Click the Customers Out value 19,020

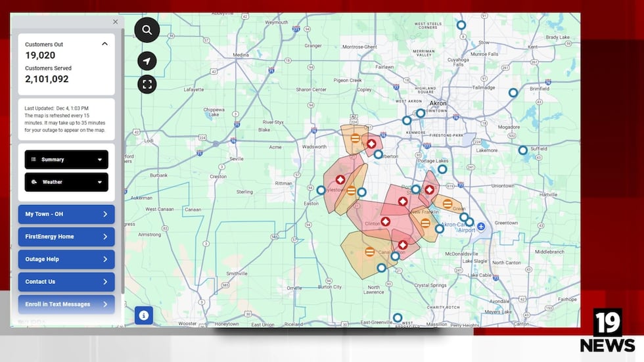pyautogui.click(x=40, y=55)
